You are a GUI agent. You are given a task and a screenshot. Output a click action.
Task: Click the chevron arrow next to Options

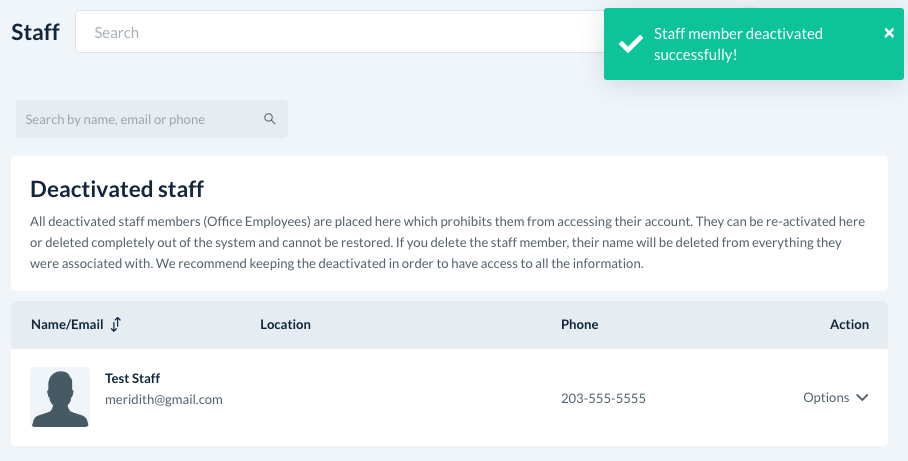[862, 398]
